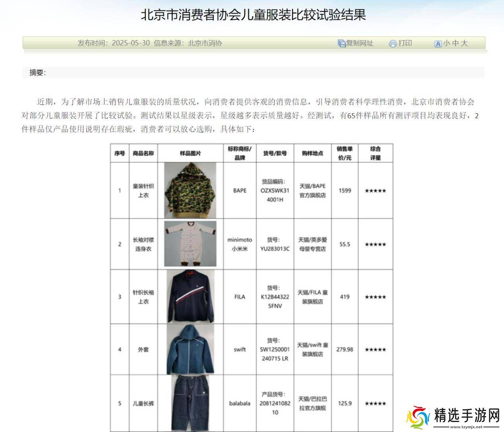Click the font size 'A' icon
This screenshot has width=504, height=432.
tap(438, 44)
